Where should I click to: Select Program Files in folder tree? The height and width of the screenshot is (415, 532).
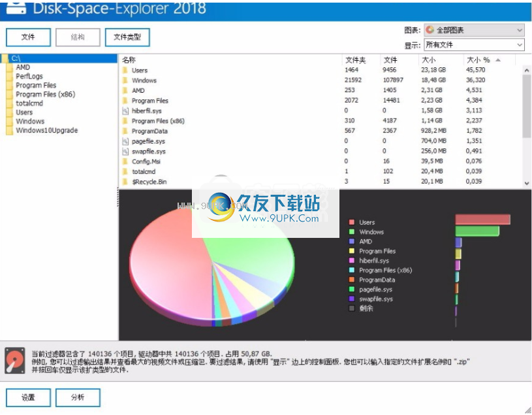[36, 85]
